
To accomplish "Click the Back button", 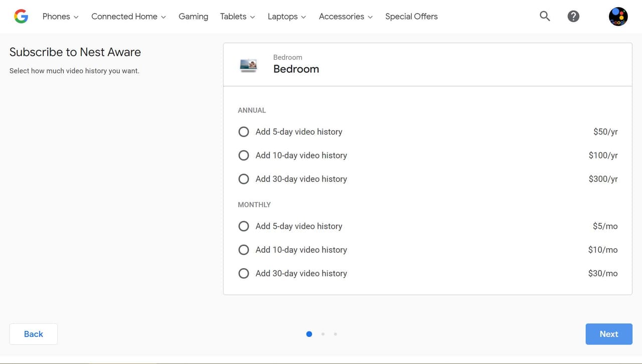I will pyautogui.click(x=34, y=334).
